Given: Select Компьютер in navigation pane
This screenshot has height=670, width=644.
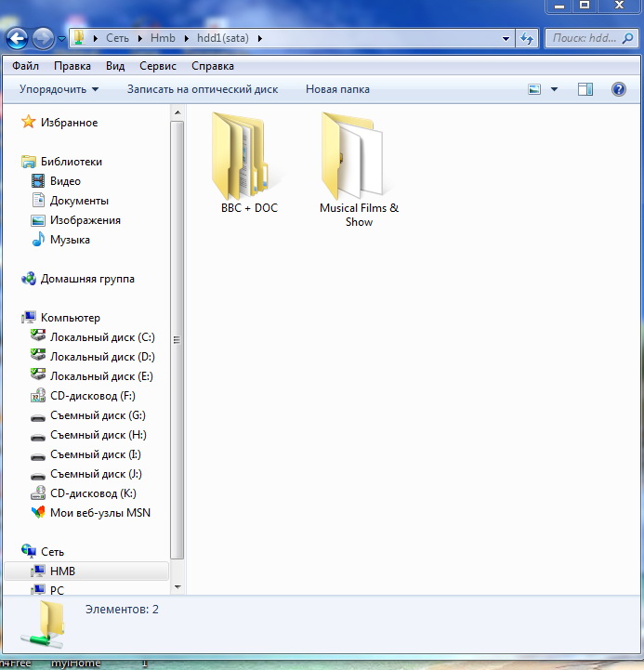Looking at the screenshot, I should (x=70, y=318).
